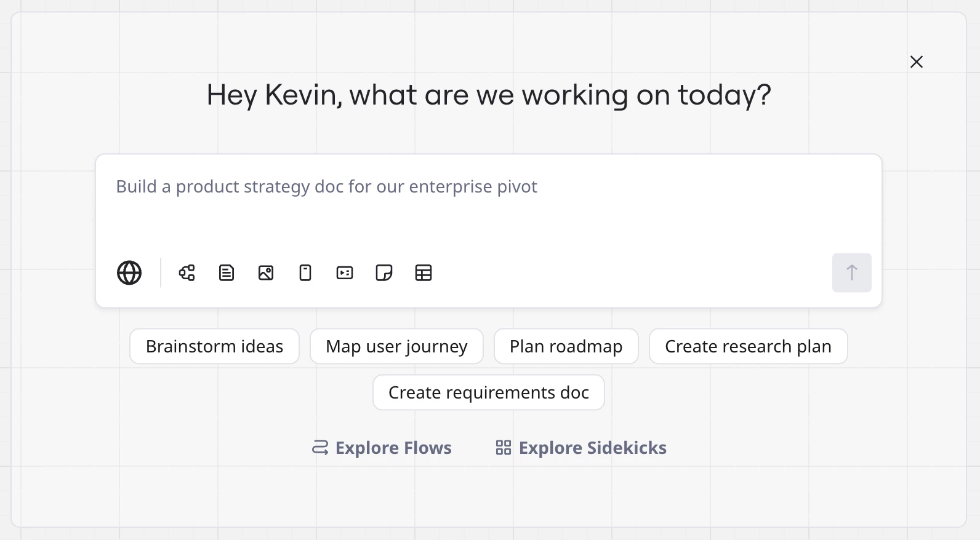Toggle the globe web search icon
The image size is (980, 540).
pos(129,272)
